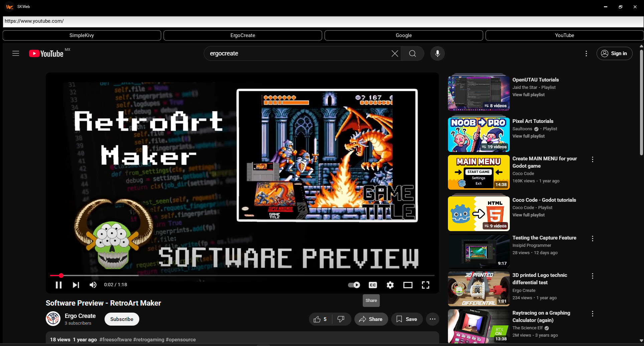Toggle the autoplay switch
This screenshot has width=644, height=346.
(x=354, y=285)
